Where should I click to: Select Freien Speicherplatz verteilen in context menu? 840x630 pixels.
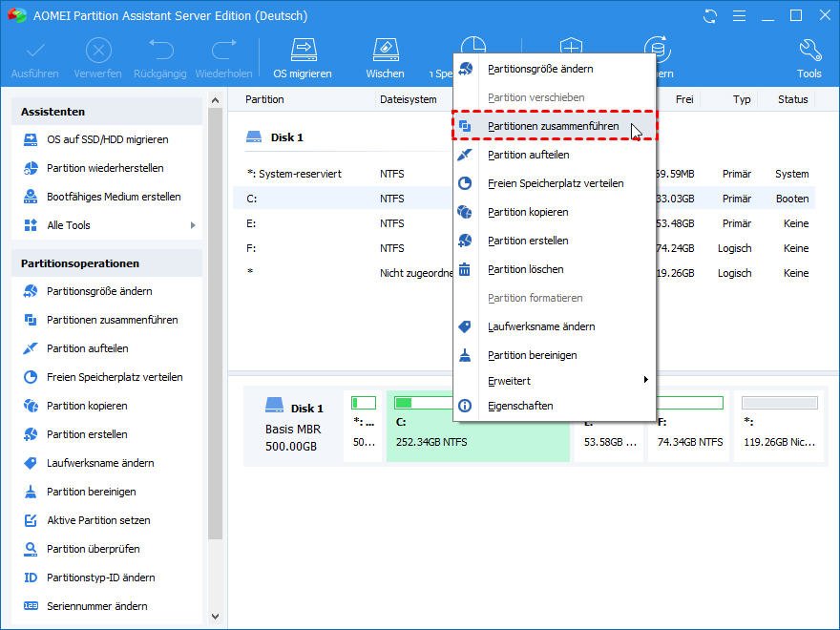555,183
